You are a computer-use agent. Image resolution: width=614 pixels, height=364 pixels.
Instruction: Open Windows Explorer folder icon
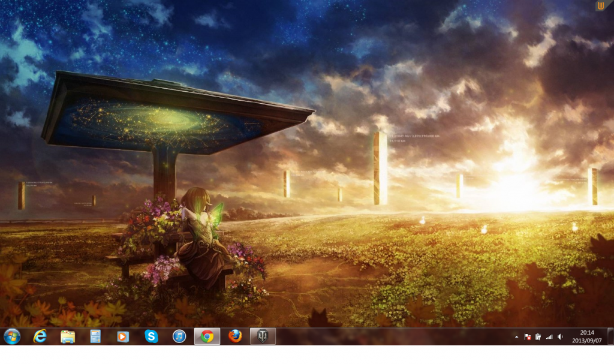tap(68, 336)
